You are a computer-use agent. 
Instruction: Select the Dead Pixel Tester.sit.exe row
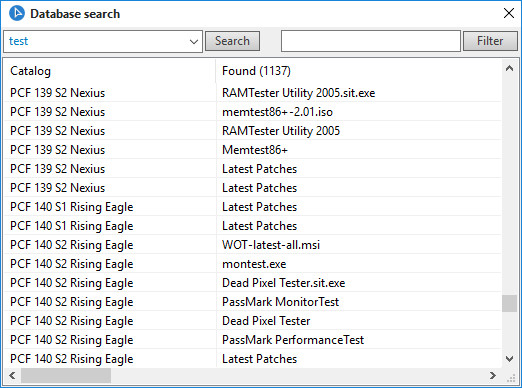click(253, 283)
